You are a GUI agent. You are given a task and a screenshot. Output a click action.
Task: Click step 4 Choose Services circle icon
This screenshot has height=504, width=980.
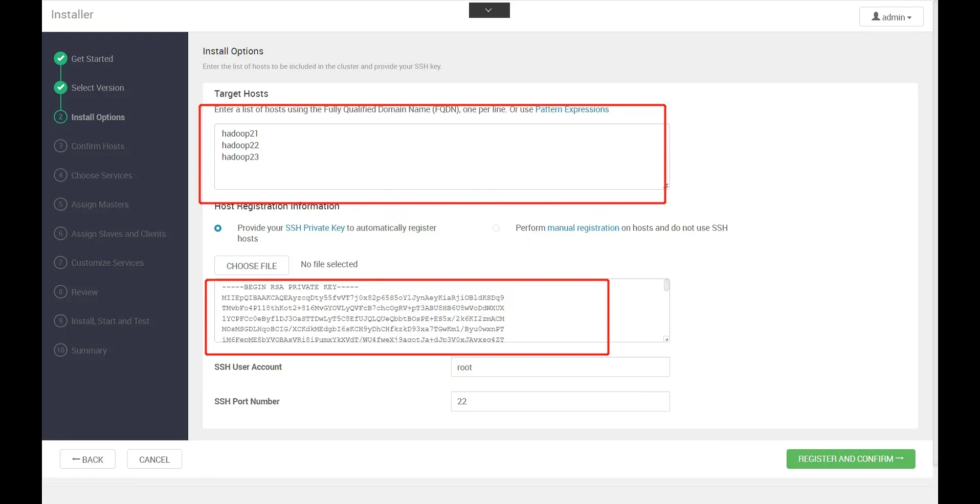[x=60, y=175]
